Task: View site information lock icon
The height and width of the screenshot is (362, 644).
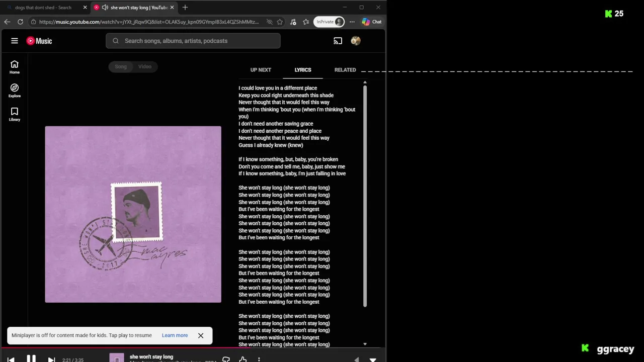Action: click(x=33, y=22)
